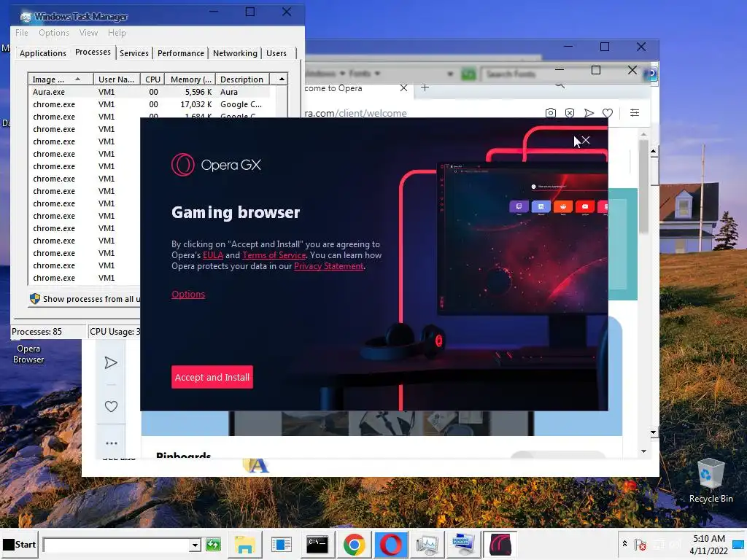Switch to the Performance tab
This screenshot has width=747, height=560.
tap(181, 53)
